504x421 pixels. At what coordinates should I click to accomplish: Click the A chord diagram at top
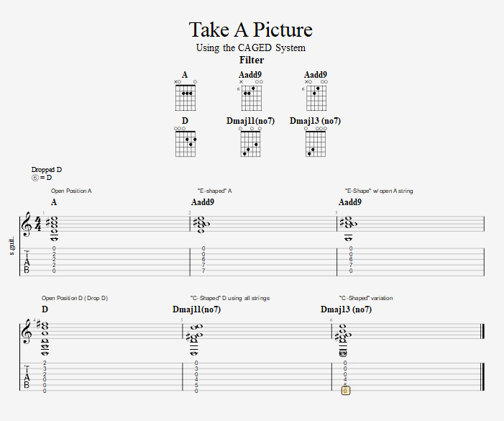click(x=185, y=95)
